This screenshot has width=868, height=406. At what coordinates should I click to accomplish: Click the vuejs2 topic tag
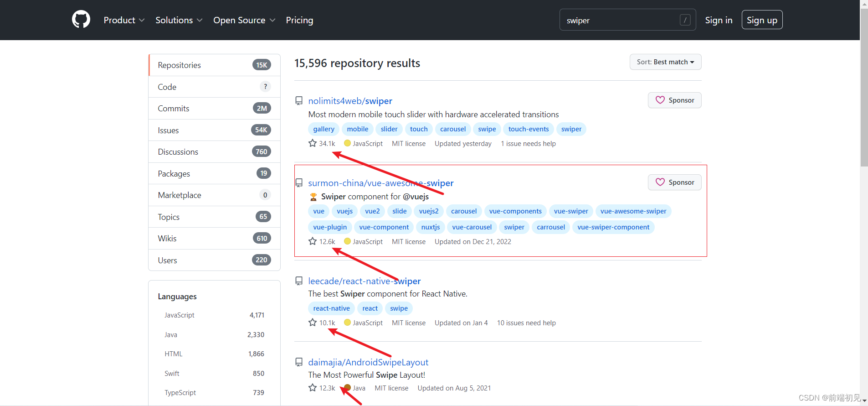tap(429, 211)
